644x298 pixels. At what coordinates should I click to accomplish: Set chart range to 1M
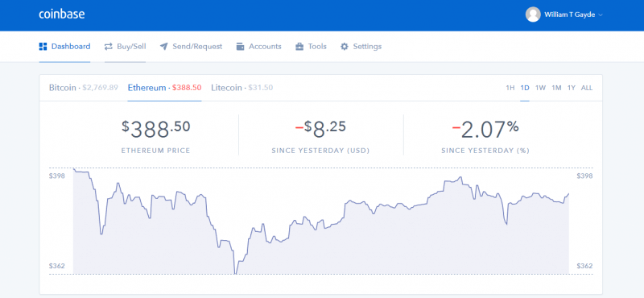pyautogui.click(x=556, y=88)
